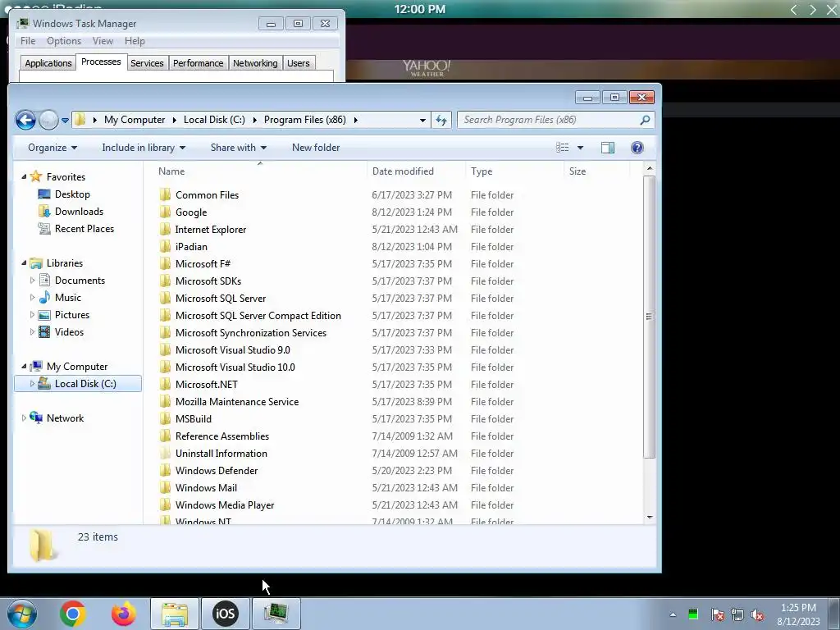This screenshot has width=840, height=630.
Task: Toggle the preview pane icon
Action: click(608, 148)
